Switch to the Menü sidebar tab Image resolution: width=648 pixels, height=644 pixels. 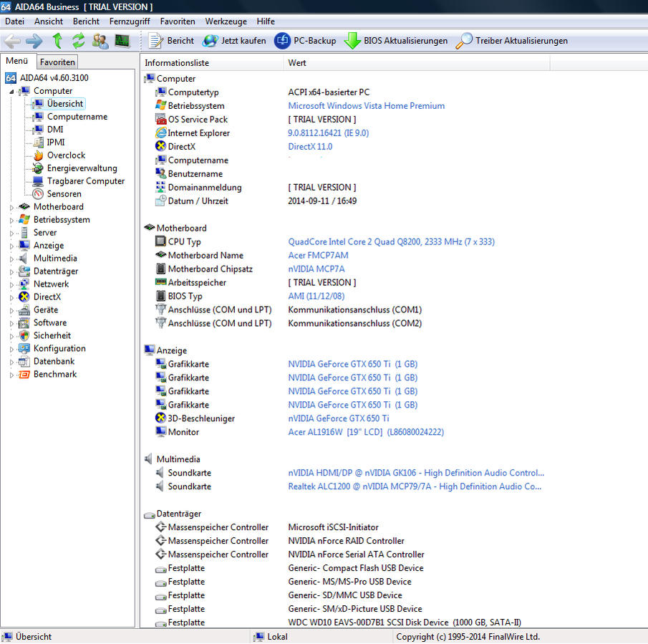[17, 61]
